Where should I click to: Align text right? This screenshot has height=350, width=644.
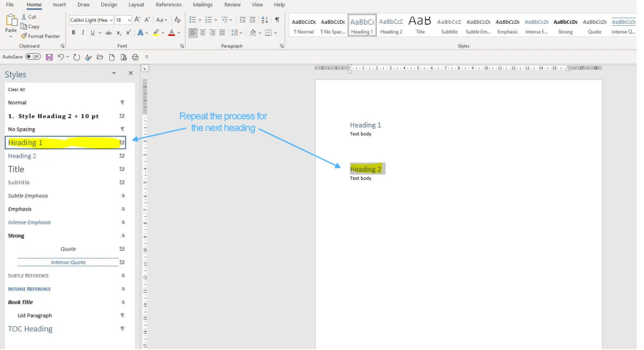click(x=213, y=33)
